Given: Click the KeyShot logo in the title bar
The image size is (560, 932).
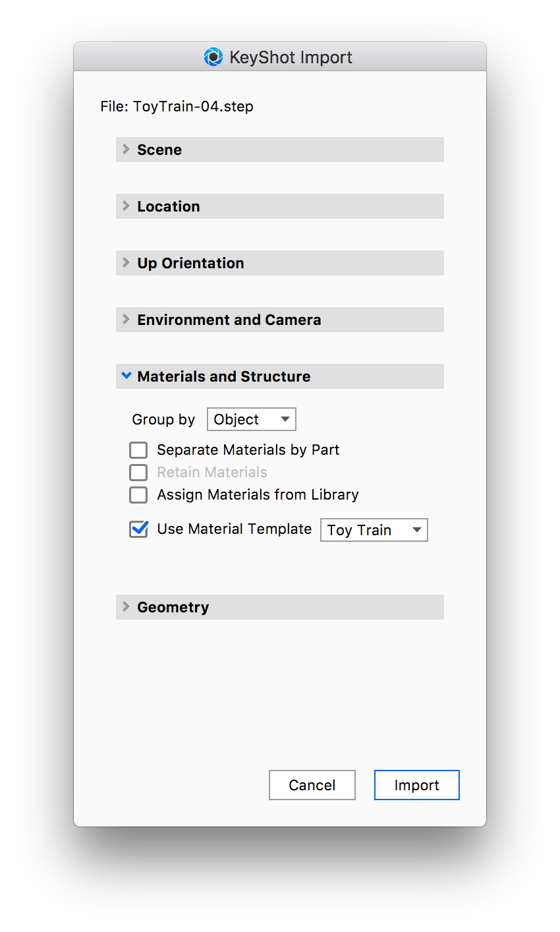Looking at the screenshot, I should (212, 57).
